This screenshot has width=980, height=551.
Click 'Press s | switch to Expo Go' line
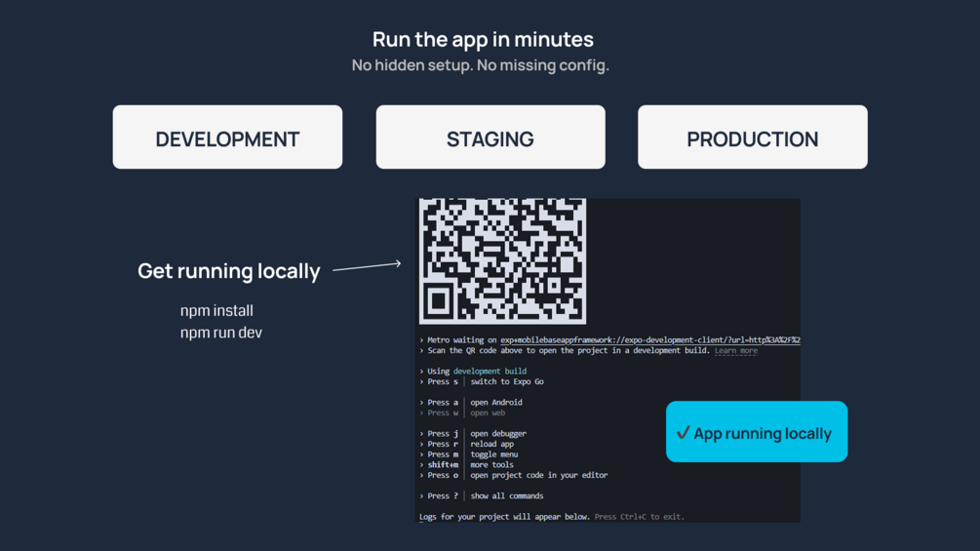pos(482,381)
